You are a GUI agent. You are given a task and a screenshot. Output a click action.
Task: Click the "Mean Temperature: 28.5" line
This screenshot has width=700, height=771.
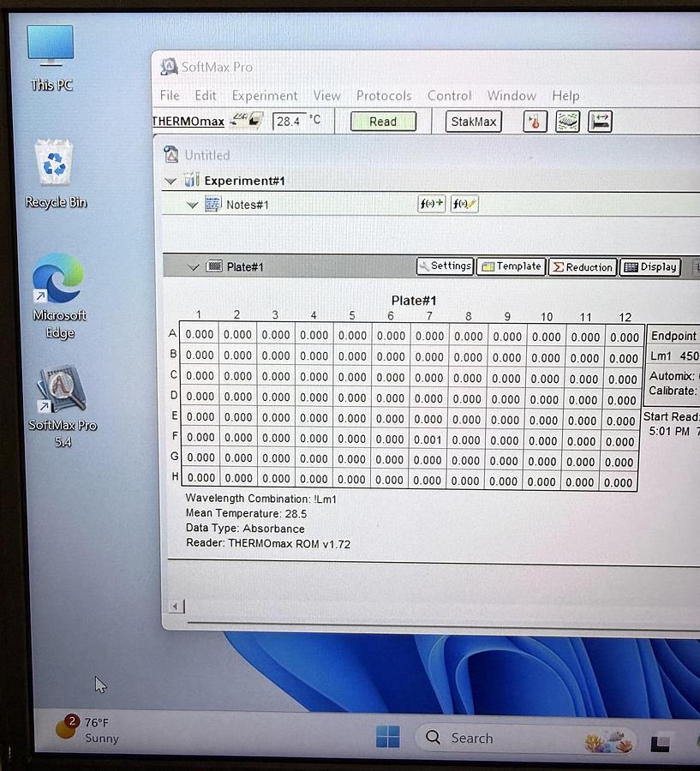246,513
